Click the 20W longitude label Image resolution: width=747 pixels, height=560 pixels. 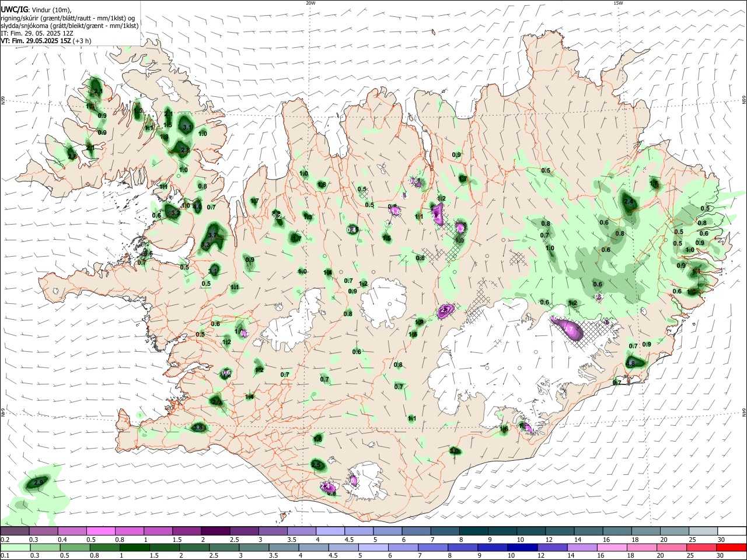coord(310,3)
